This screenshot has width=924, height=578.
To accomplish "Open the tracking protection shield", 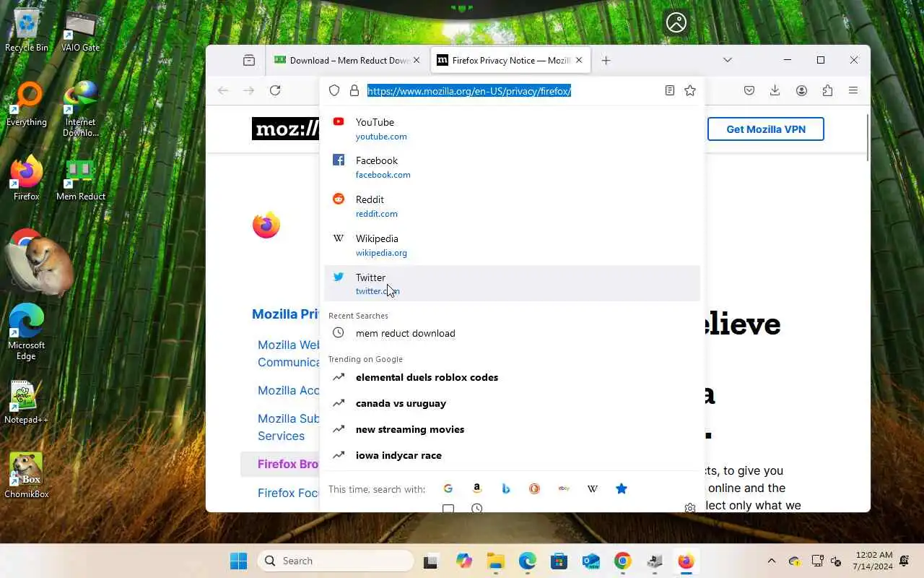I will tap(334, 90).
